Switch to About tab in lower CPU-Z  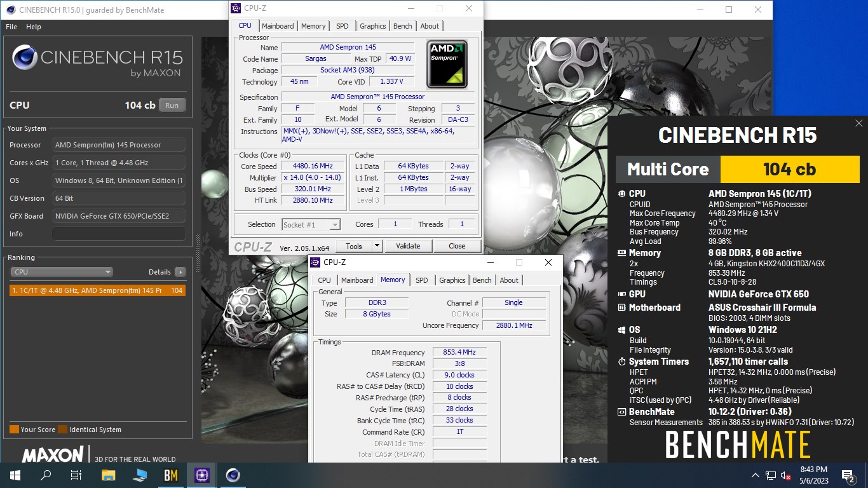(x=509, y=280)
